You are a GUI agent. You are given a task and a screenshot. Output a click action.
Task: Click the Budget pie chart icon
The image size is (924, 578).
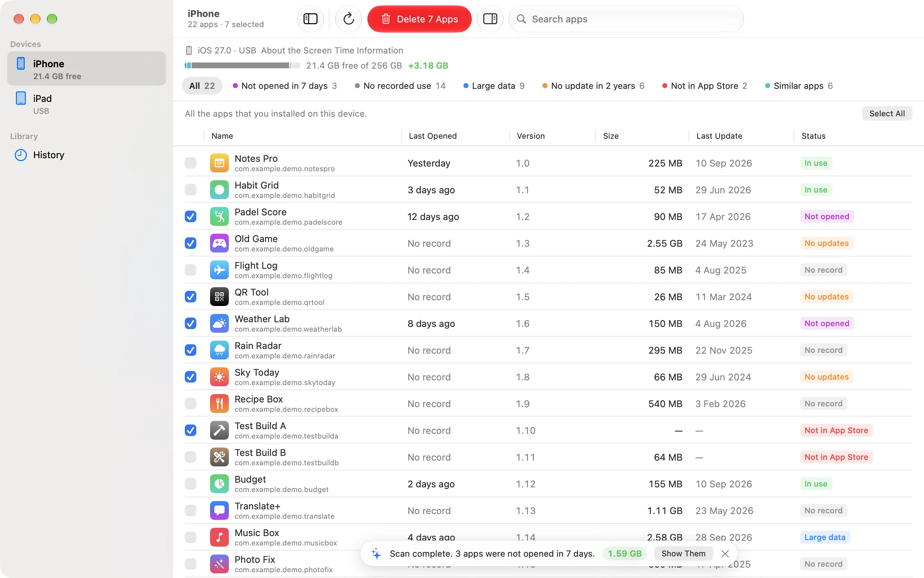coord(219,484)
